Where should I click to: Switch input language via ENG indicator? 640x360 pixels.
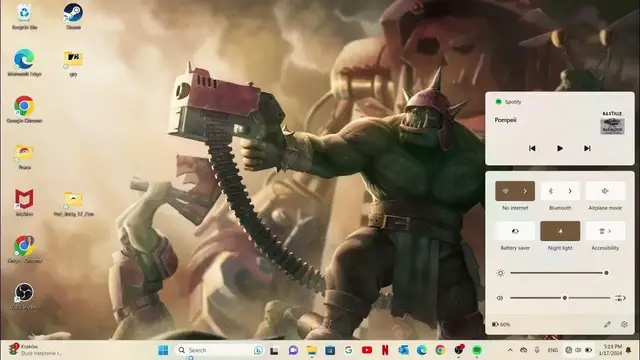pos(553,350)
